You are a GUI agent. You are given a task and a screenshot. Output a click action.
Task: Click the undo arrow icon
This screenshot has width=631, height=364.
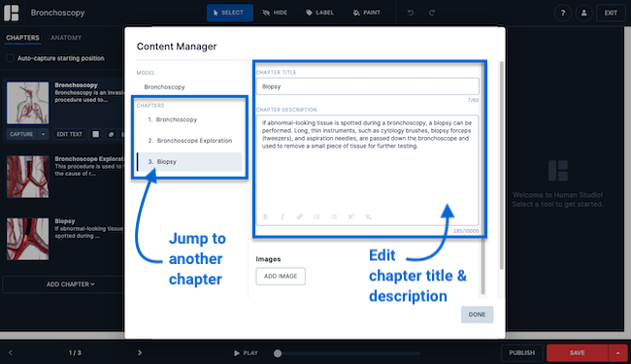(x=410, y=13)
